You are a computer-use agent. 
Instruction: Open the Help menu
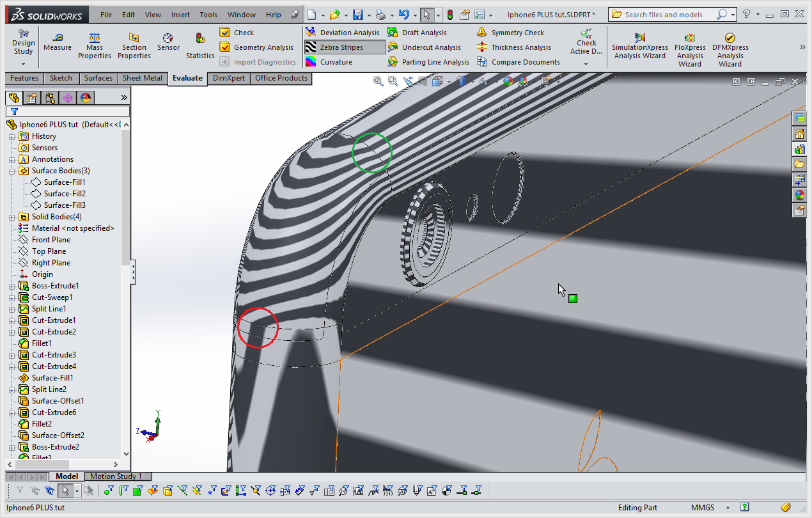tap(273, 15)
